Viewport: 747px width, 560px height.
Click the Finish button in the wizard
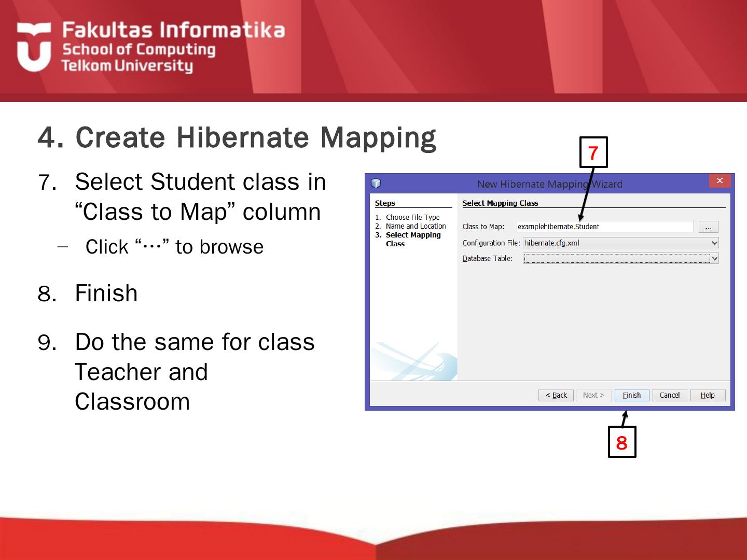tap(631, 395)
